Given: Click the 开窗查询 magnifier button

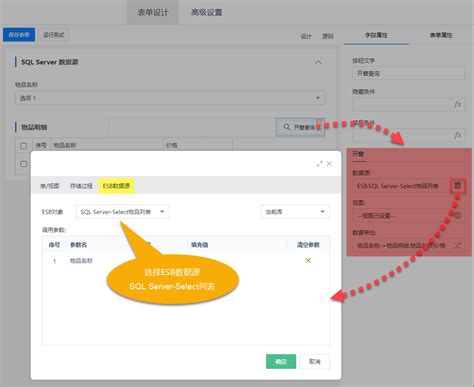Looking at the screenshot, I should (x=300, y=127).
